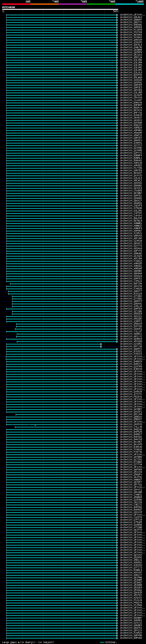Select hit label UniRef100_Q40034
The width and height of the screenshot is (146, 644).
pyautogui.click(x=131, y=286)
